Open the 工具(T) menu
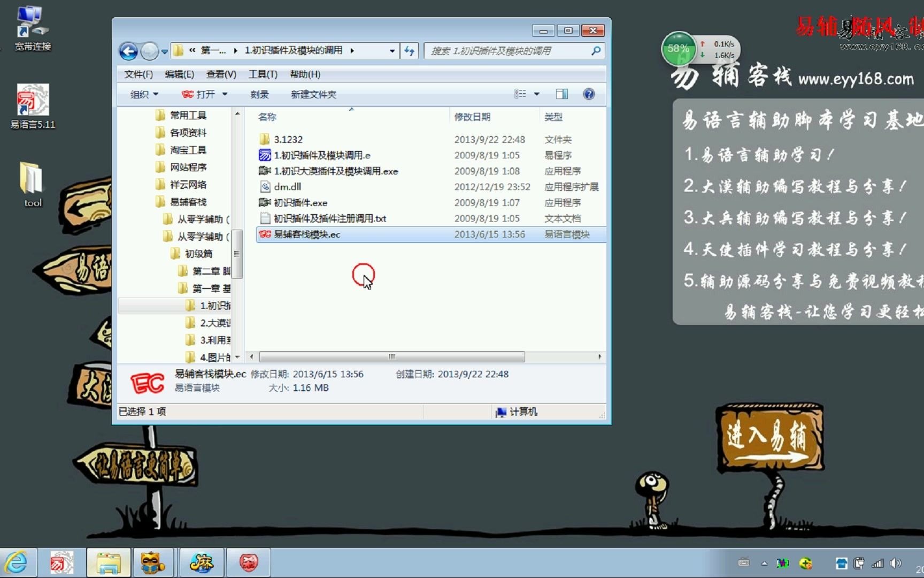The image size is (924, 578). click(x=263, y=74)
